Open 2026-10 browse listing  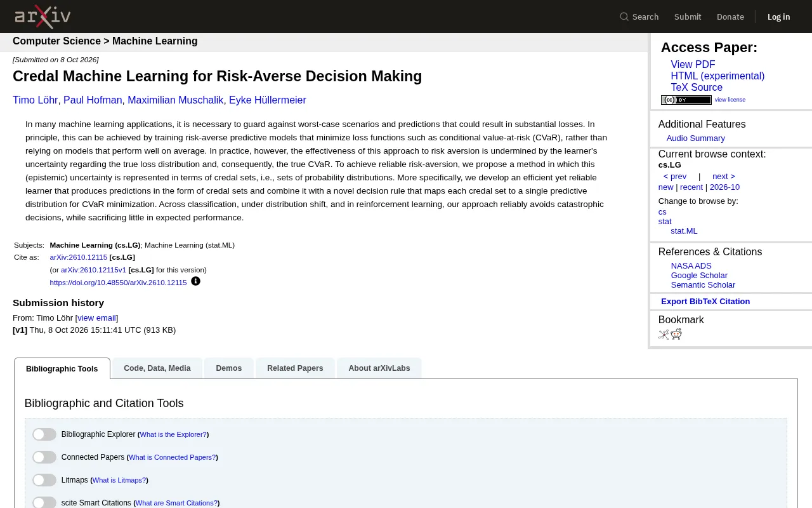pyautogui.click(x=724, y=187)
